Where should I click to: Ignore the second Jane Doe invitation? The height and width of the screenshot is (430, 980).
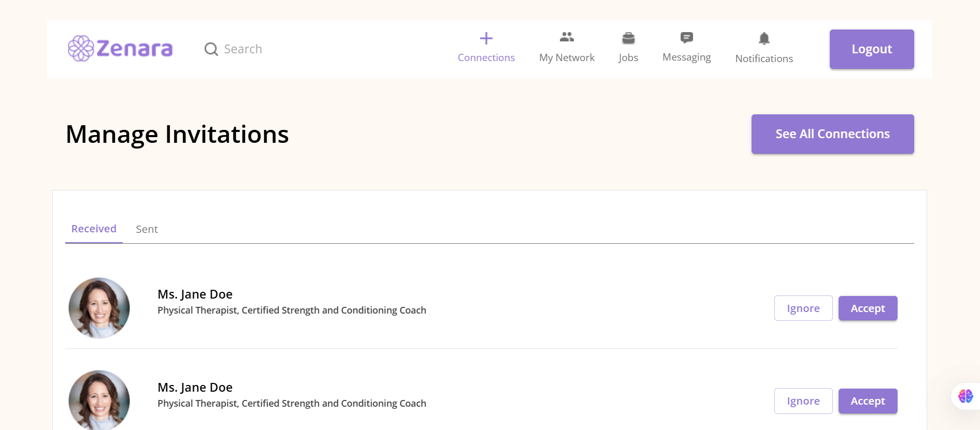[803, 401]
